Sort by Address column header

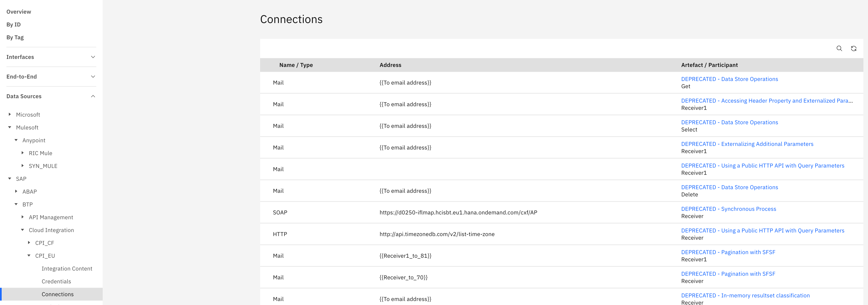(390, 65)
